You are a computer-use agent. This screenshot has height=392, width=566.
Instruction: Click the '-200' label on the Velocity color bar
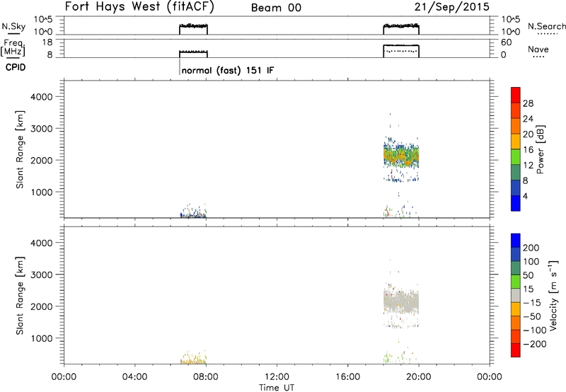click(534, 344)
